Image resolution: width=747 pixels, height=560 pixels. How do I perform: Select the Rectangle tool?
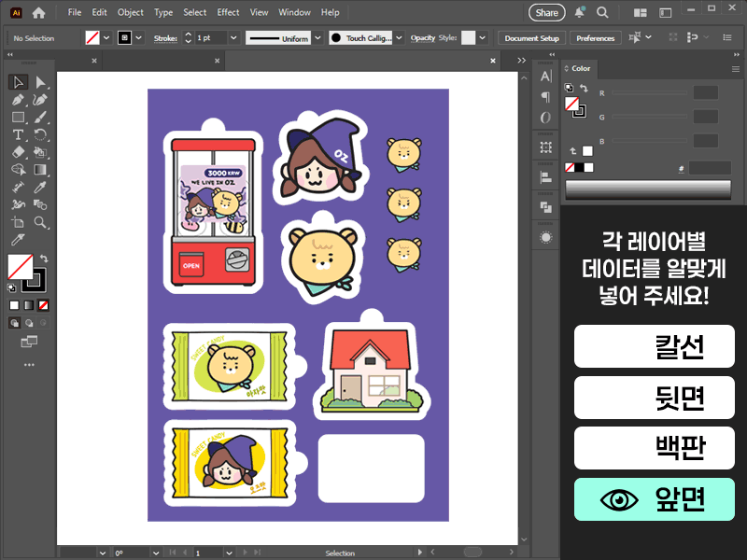coord(18,118)
